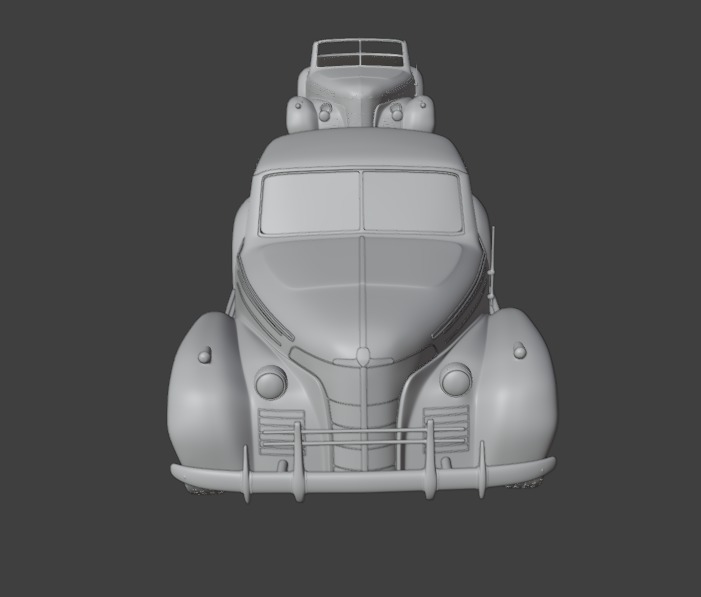Click the smaller car model behind
701x597 pixels.
[360, 87]
